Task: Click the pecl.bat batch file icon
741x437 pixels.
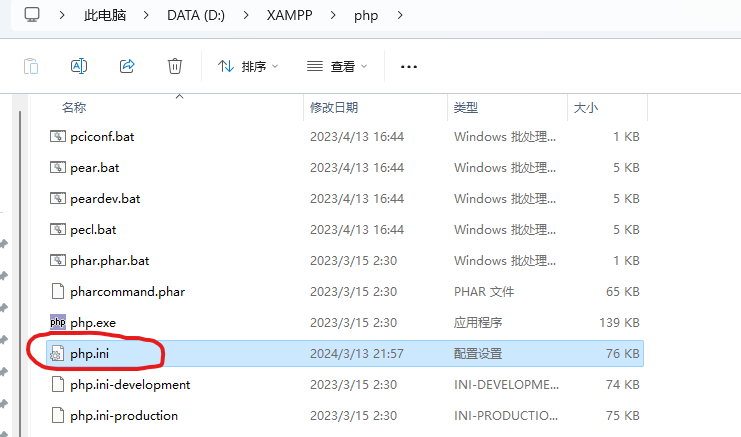Action: coord(58,230)
